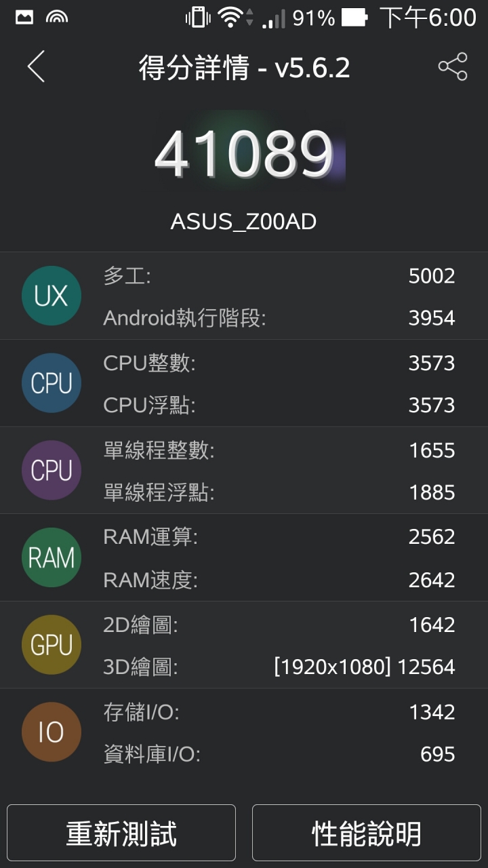Select the 資料庫I/O result row
This screenshot has width=488, height=868.
point(279,754)
